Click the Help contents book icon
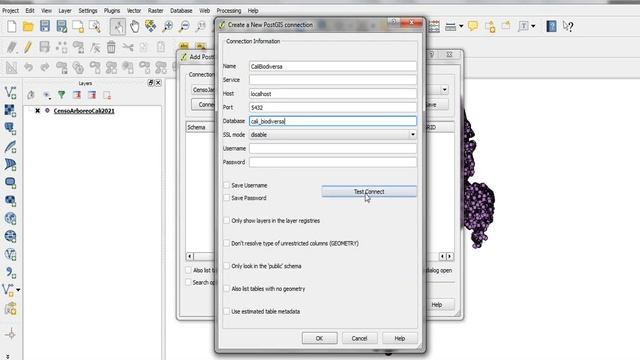The width and height of the screenshot is (640, 360). click(551, 27)
